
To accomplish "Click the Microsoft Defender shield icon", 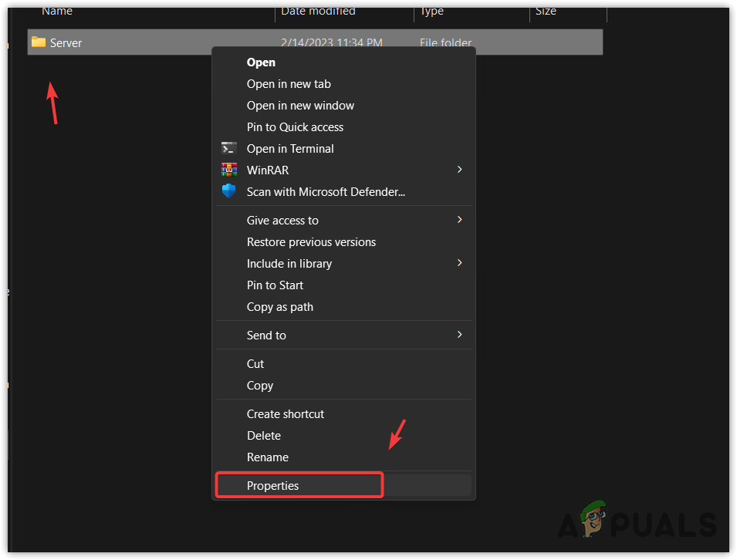I will point(229,191).
